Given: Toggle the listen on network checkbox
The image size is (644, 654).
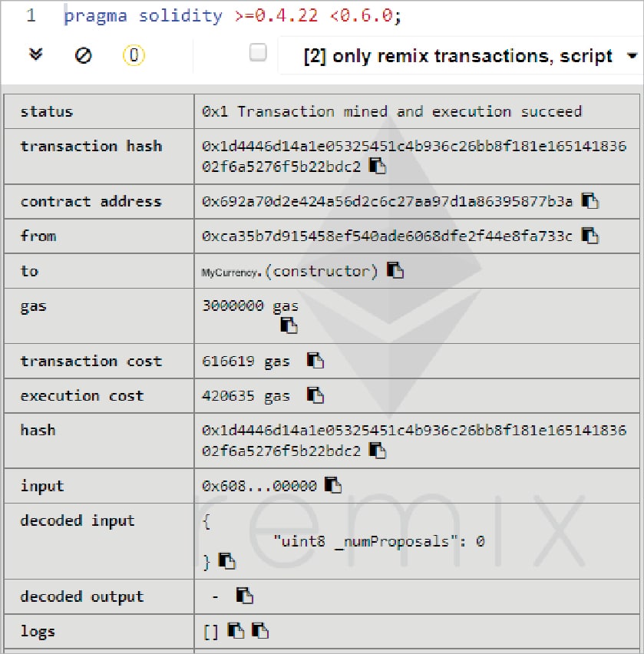Looking at the screenshot, I should 258,53.
